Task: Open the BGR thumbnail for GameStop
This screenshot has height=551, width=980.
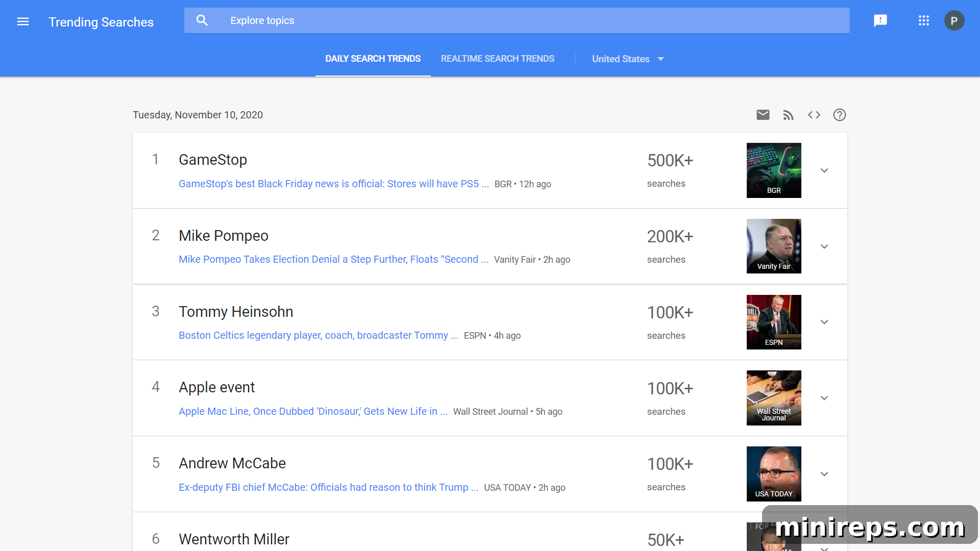Action: pyautogui.click(x=774, y=170)
